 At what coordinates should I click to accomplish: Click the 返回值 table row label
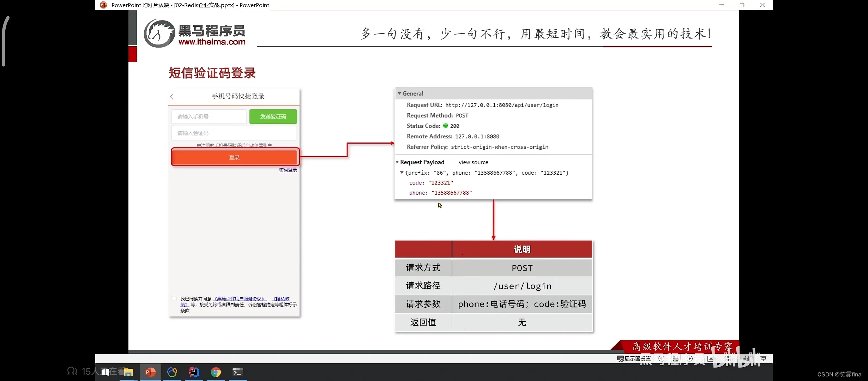423,322
